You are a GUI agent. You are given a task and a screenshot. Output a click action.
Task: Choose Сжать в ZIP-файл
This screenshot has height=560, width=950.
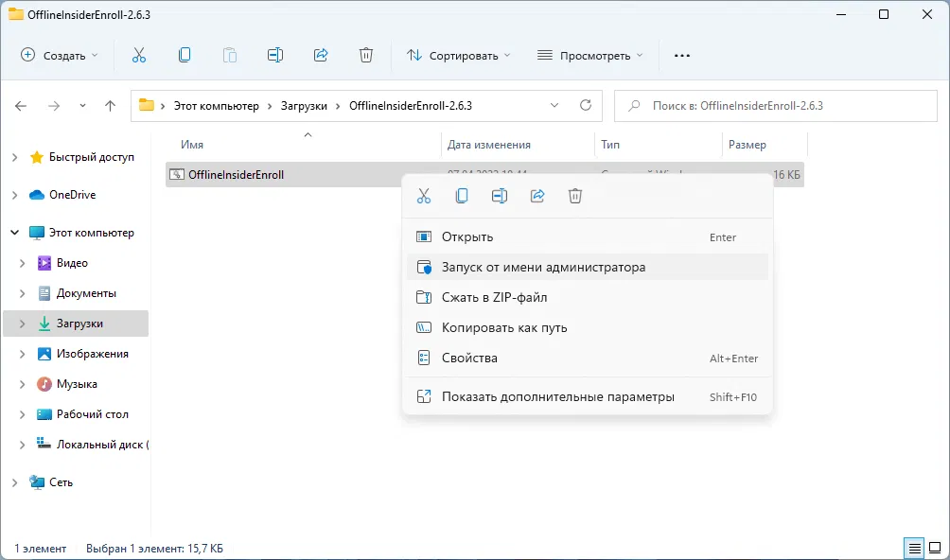pos(588,297)
